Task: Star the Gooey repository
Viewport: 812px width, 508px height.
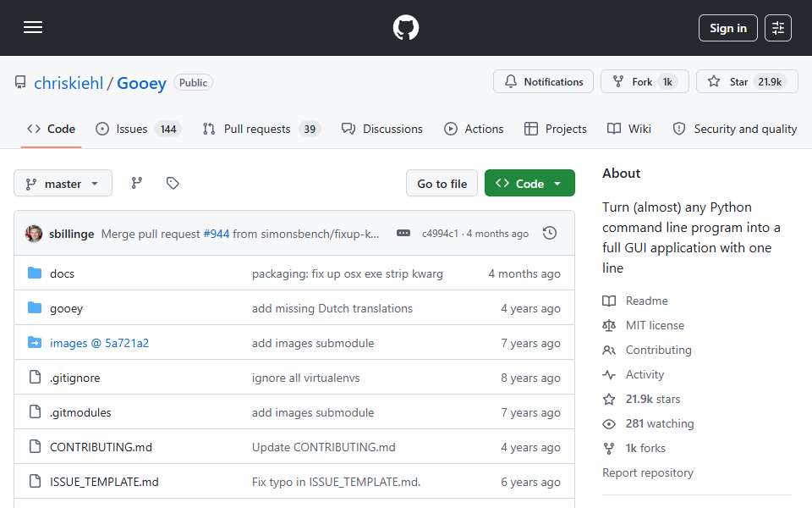Action: [x=747, y=82]
